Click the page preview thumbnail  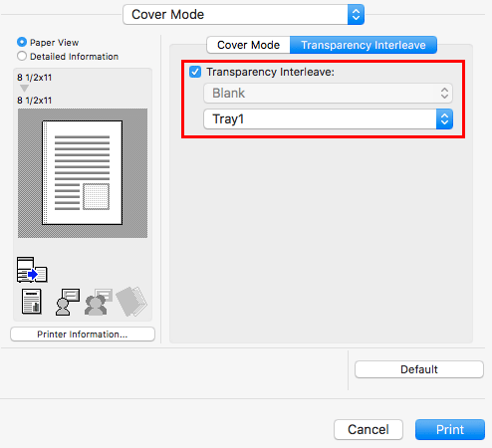tap(83, 173)
